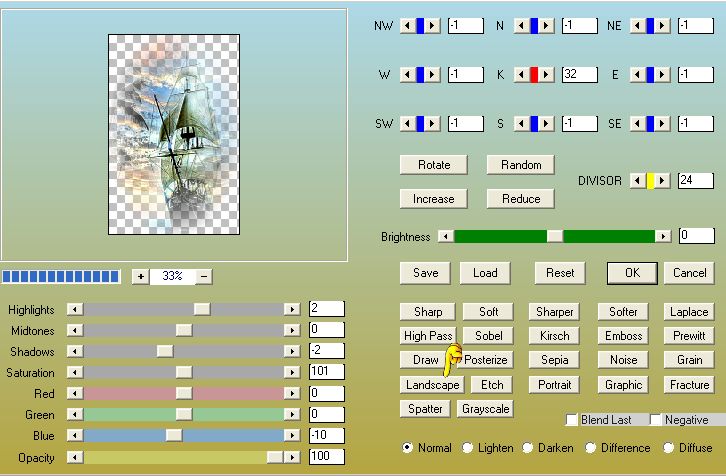This screenshot has width=726, height=476.
Task: Click the Rotate button
Action: [x=434, y=165]
